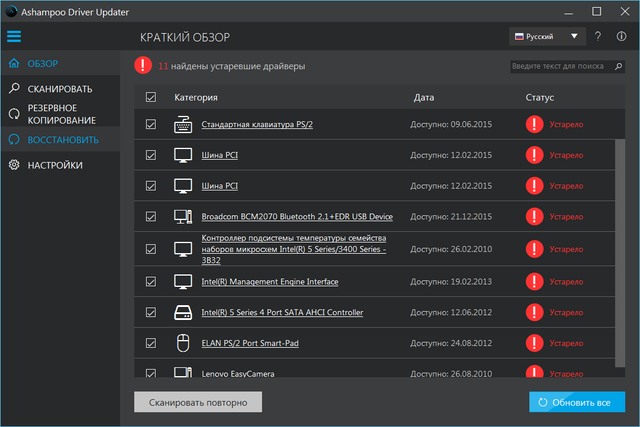This screenshot has width=640, height=427.
Task: Click the hamburger menu icon
Action: pyautogui.click(x=13, y=37)
